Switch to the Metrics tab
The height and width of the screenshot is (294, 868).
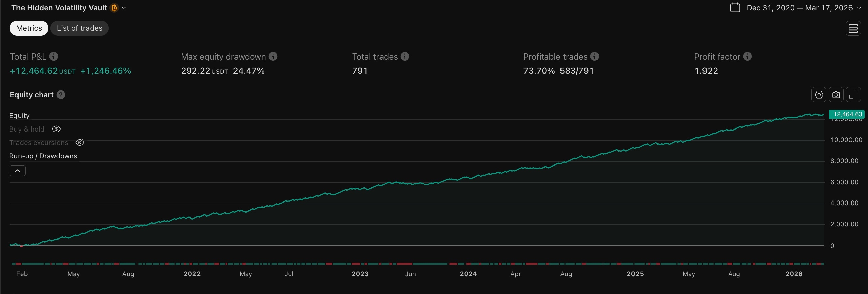(x=29, y=28)
